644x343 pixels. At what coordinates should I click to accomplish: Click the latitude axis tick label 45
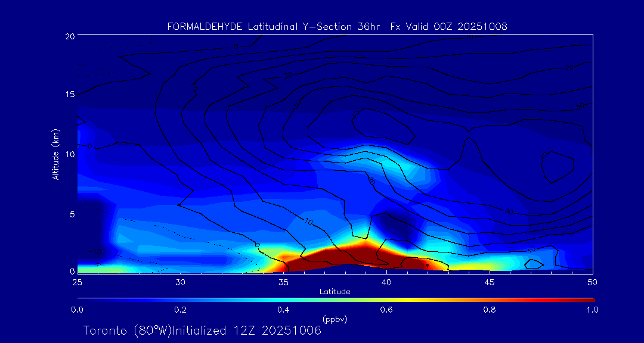tap(490, 282)
